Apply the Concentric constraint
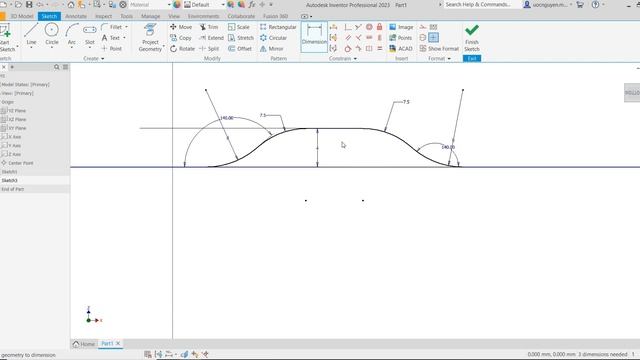 click(x=369, y=27)
